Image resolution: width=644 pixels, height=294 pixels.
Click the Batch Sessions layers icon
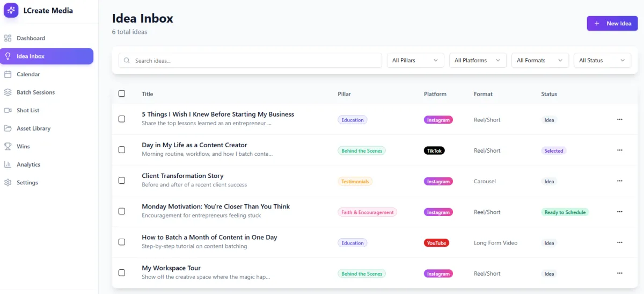click(x=8, y=92)
